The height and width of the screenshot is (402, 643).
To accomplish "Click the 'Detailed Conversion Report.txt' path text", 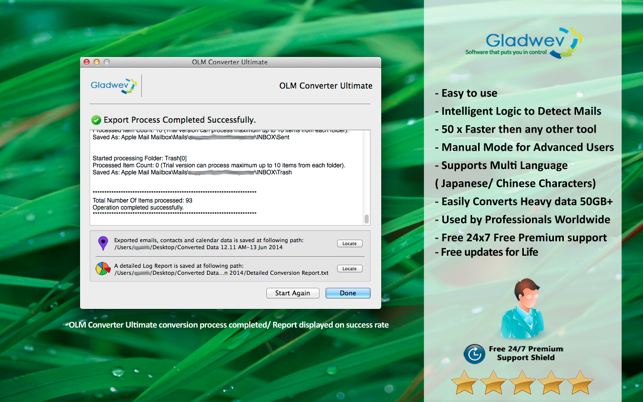I will 221,273.
